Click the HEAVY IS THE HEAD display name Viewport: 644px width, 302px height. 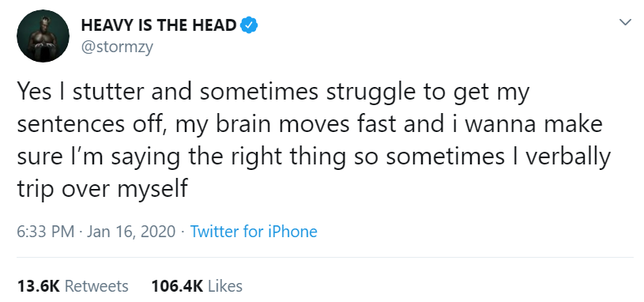point(159,25)
